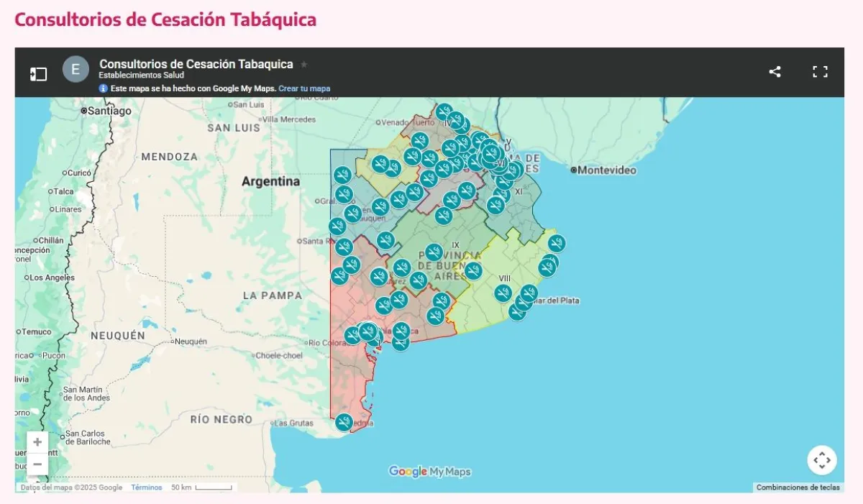This screenshot has height=504, width=863.
Task: Select the red southern region of the map
Action: (x=352, y=374)
